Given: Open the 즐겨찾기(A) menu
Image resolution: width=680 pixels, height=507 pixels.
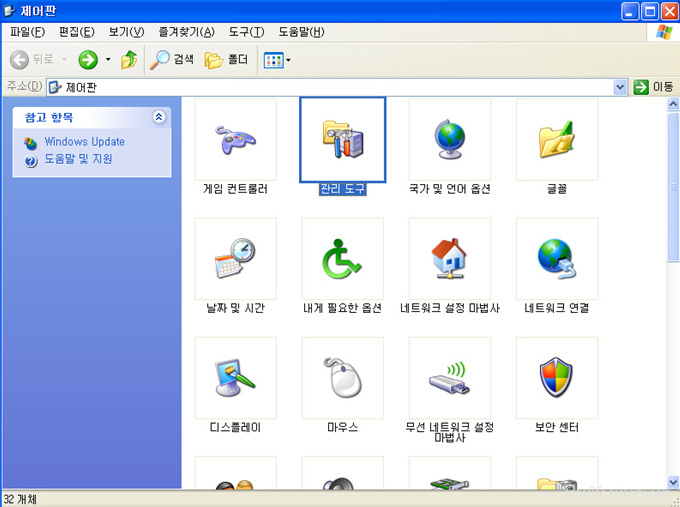Looking at the screenshot, I should [186, 32].
